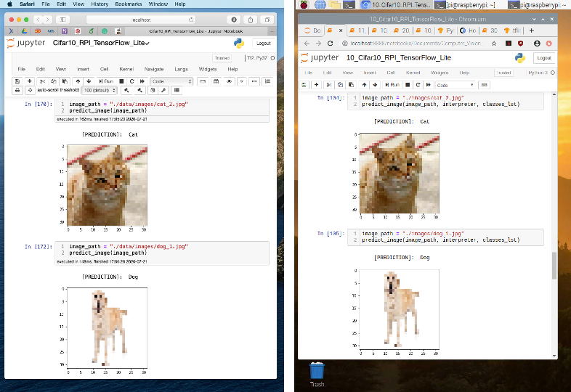Open the Code cell type dropdown in Chromium notebook
This screenshot has height=392, width=571.
tap(455, 85)
